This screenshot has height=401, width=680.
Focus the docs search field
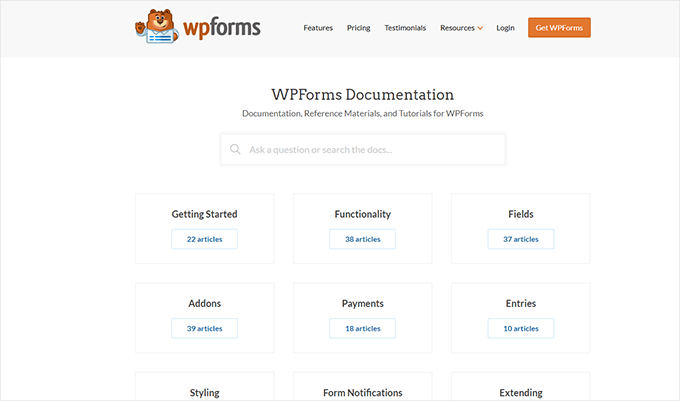[x=363, y=150]
